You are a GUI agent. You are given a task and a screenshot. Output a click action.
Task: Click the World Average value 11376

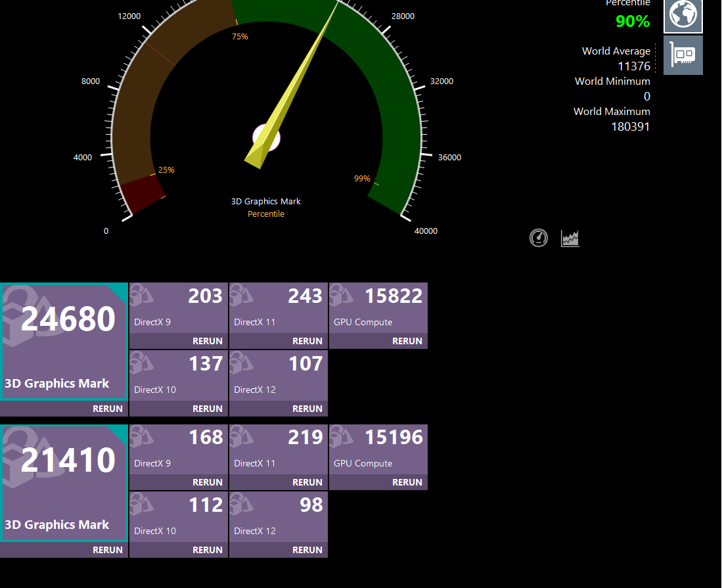click(634, 66)
